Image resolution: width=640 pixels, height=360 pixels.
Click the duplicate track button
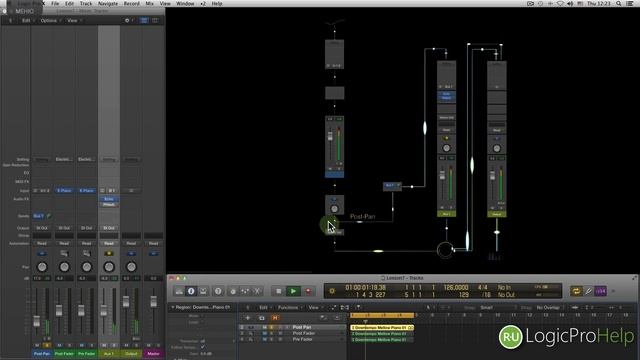tap(261, 318)
